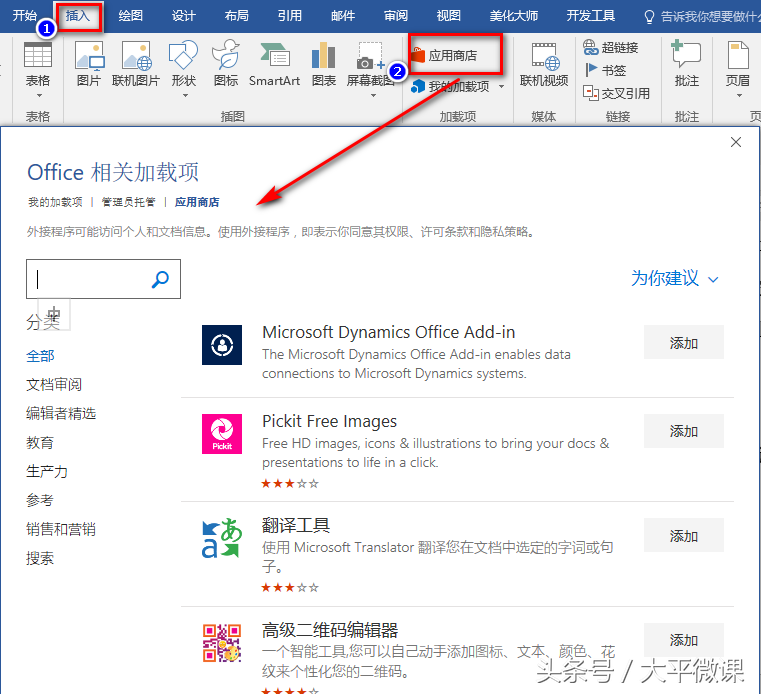Add the 高级二维码编辑器 add-in
Screen dimensions: 761x694
click(x=683, y=640)
